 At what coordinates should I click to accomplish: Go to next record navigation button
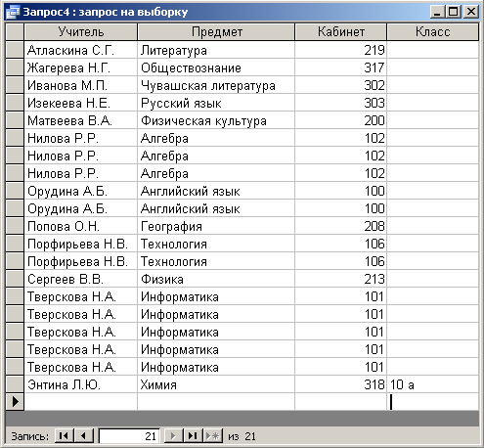pos(173,436)
